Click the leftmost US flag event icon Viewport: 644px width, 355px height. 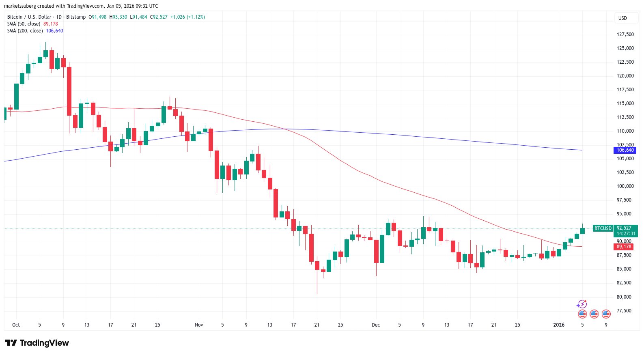(x=582, y=314)
